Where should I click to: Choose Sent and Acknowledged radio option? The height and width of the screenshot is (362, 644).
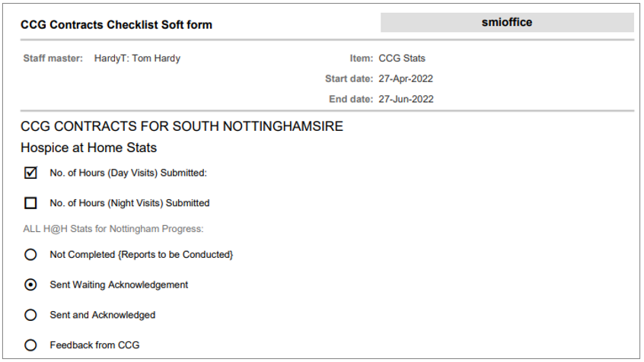click(x=30, y=315)
